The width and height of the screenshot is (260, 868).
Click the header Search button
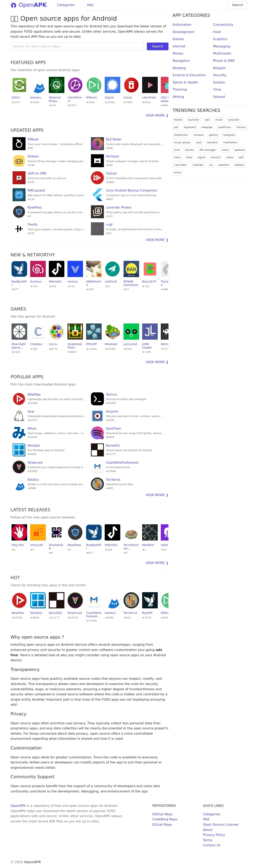(238, 5)
